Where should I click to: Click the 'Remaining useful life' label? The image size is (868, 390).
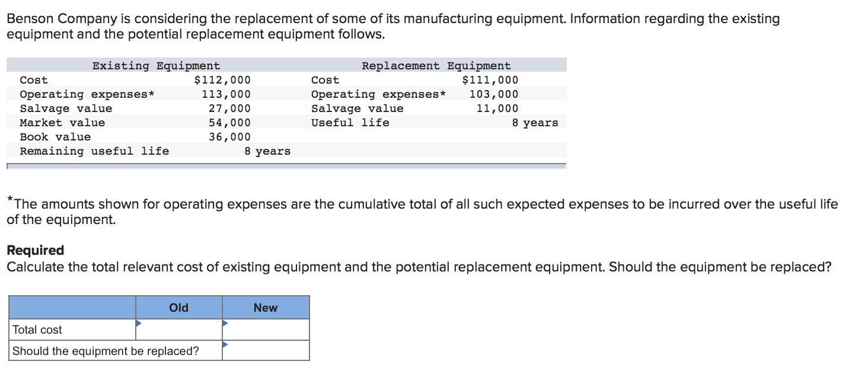[x=94, y=151]
